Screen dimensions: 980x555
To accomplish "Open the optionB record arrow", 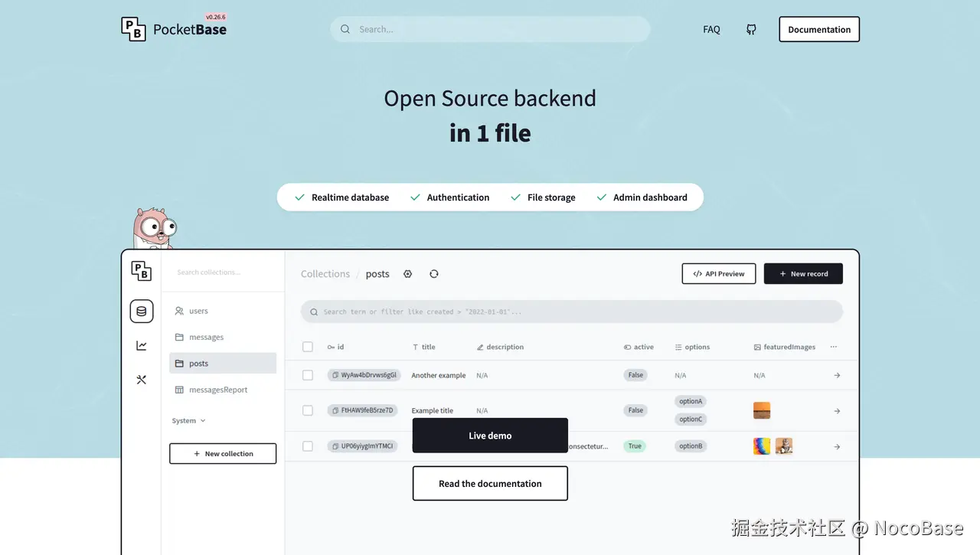I will tap(837, 447).
